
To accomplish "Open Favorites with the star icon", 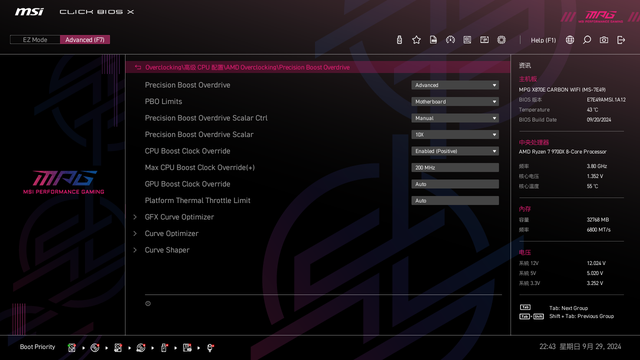I will click(x=416, y=40).
